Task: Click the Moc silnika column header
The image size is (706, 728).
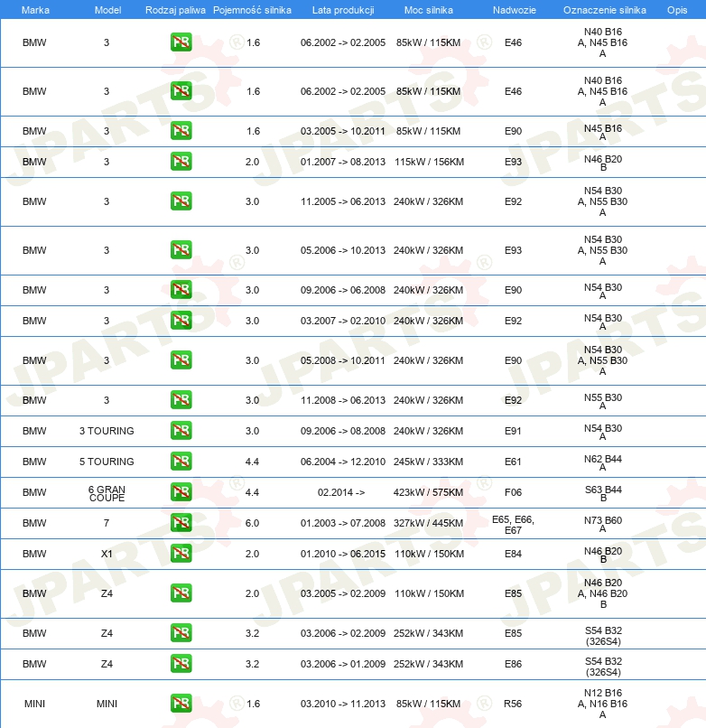Action: [x=429, y=10]
